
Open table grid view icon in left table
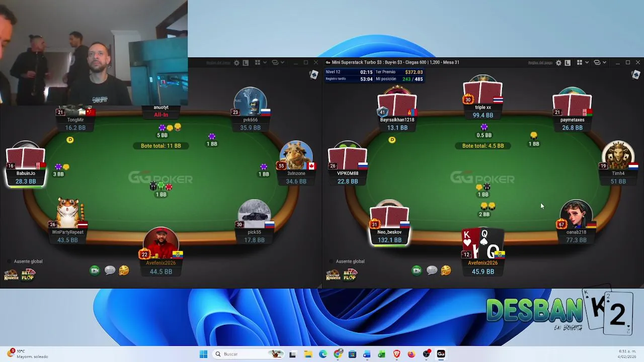coord(257,63)
